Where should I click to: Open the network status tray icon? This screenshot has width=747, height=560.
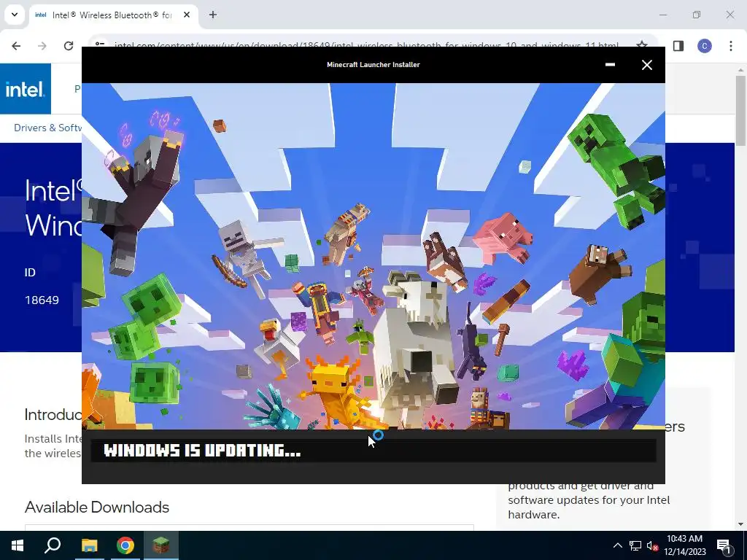635,545
